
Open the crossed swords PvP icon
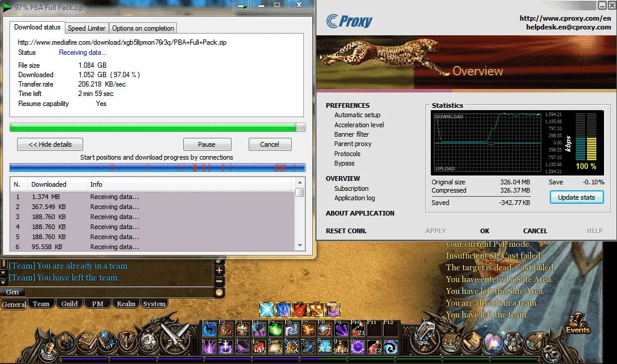[176, 338]
